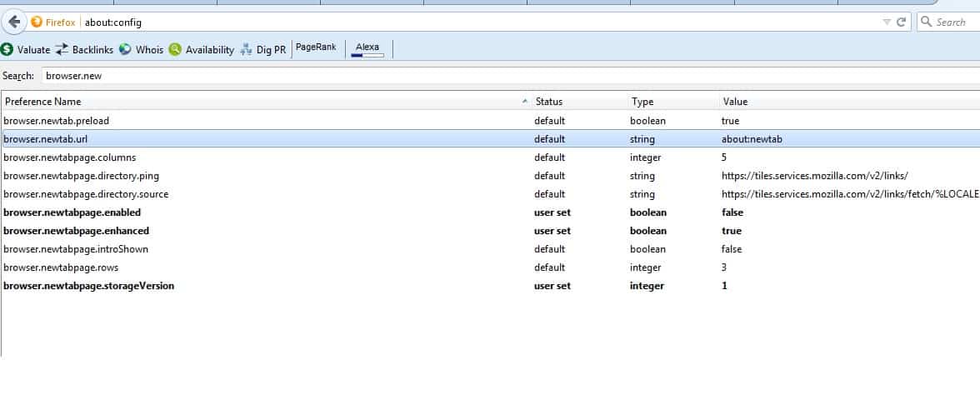Open the address bar history dropdown arrow
Image resolution: width=980 pixels, height=420 pixels.
click(887, 22)
